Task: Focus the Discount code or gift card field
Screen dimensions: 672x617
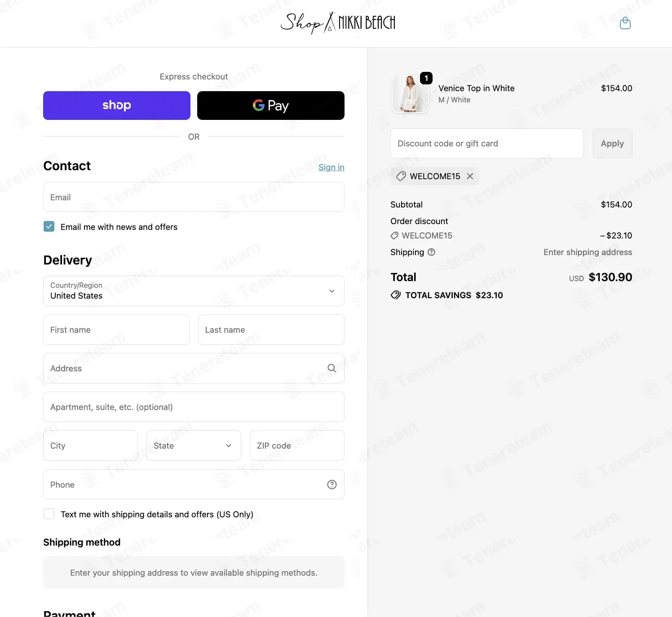Action: tap(487, 144)
